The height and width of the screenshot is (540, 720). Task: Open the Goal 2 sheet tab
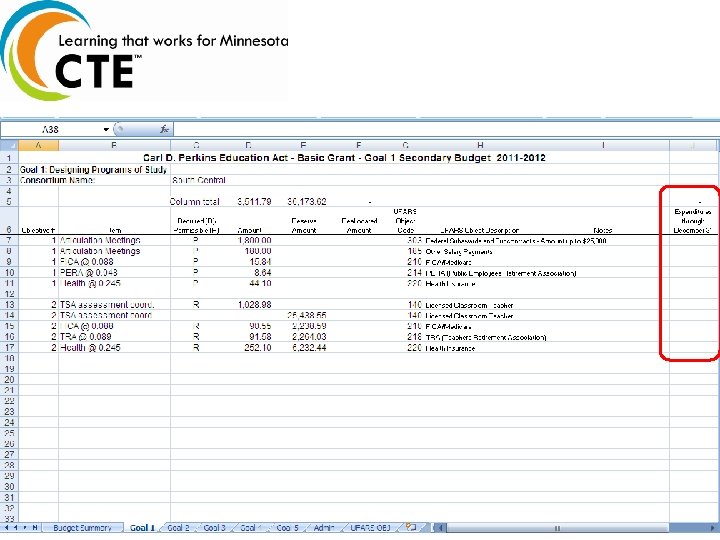pos(179,528)
